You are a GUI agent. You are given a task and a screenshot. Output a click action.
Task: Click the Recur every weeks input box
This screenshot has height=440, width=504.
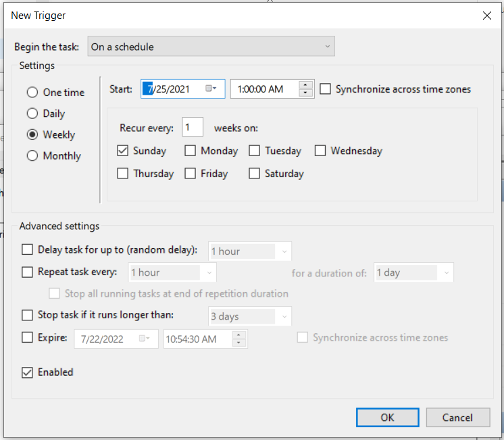193,126
